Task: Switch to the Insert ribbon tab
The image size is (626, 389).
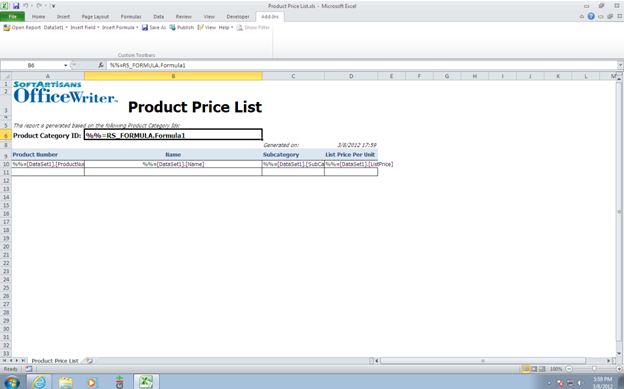Action: click(x=63, y=17)
